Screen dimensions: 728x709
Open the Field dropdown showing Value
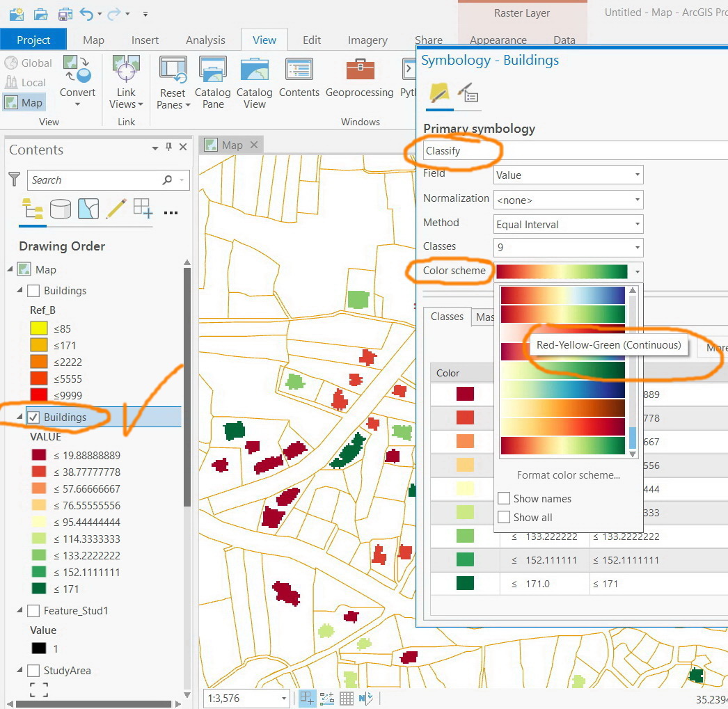tap(569, 175)
